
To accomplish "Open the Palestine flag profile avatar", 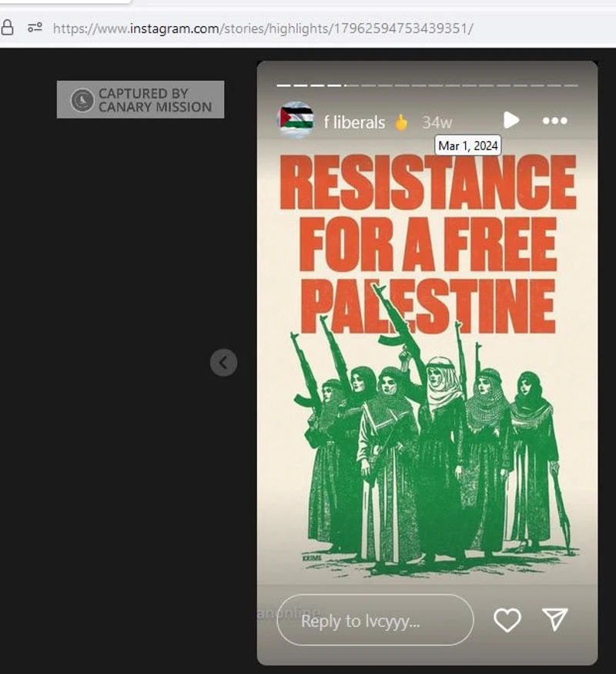I will pyautogui.click(x=295, y=120).
